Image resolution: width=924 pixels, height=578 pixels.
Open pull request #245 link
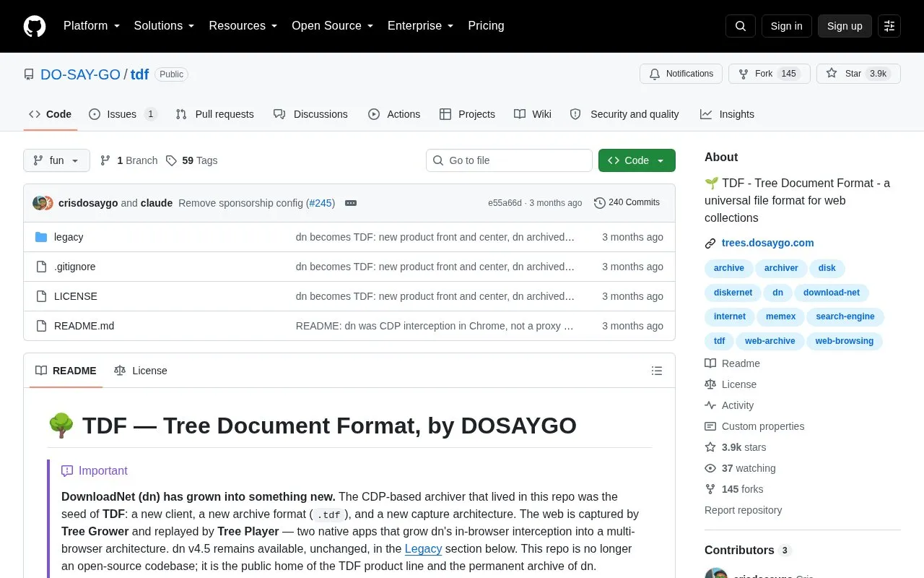321,203
